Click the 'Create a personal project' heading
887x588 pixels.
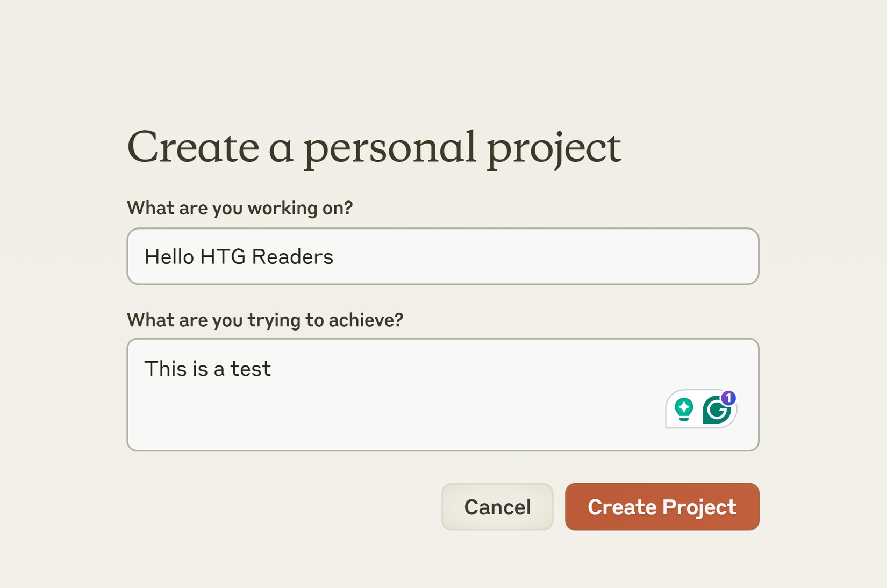tap(375, 145)
